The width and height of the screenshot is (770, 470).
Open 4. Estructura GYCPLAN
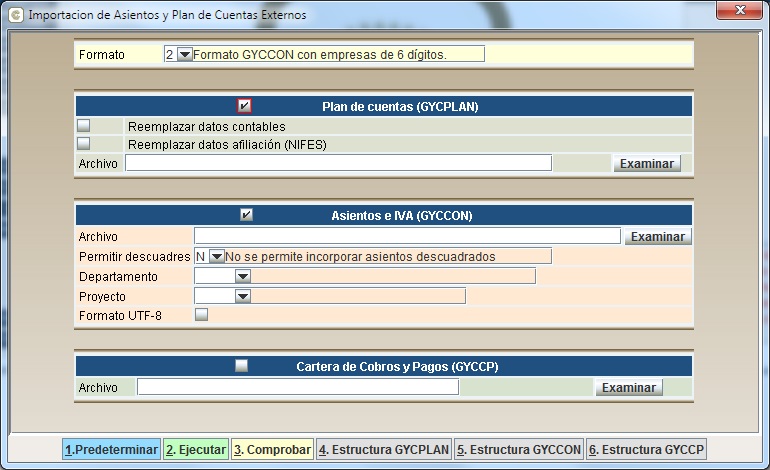coord(384,449)
